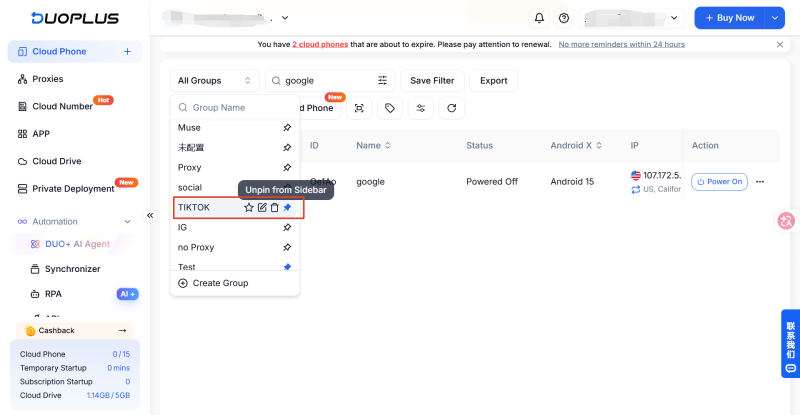Open the 2 cloud phones link
Viewport: 800px width, 415px height.
[x=320, y=44]
